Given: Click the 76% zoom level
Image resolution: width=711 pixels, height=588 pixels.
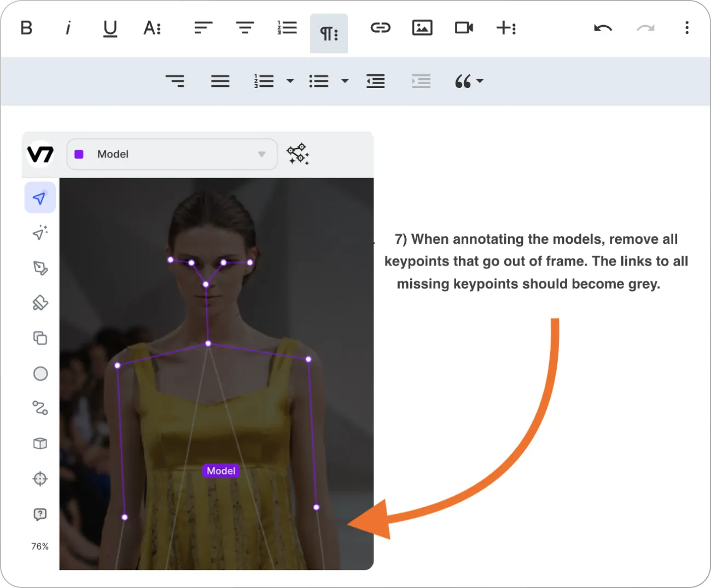Looking at the screenshot, I should [40, 546].
